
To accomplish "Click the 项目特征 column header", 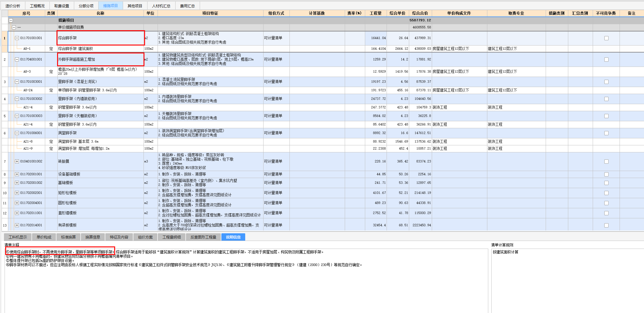I will pyautogui.click(x=210, y=13).
